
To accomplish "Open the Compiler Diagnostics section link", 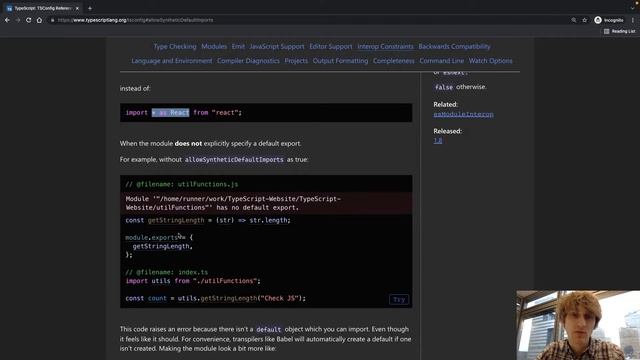I will click(x=248, y=61).
